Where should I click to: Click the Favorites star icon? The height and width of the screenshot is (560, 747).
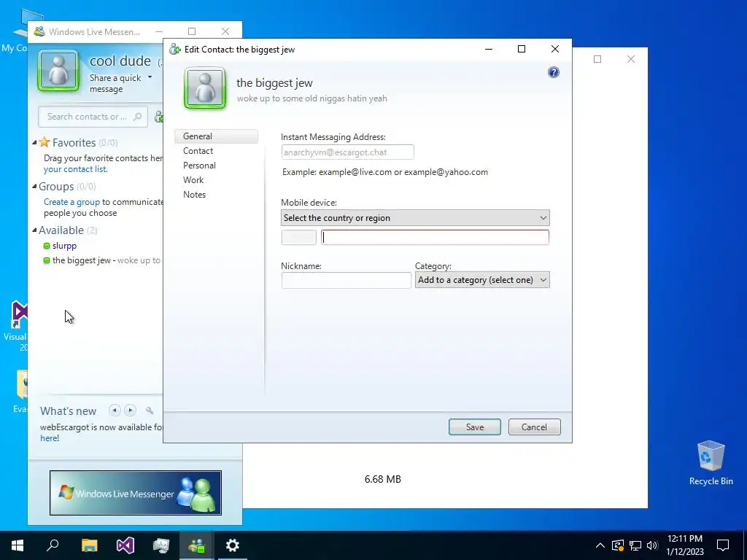click(44, 142)
